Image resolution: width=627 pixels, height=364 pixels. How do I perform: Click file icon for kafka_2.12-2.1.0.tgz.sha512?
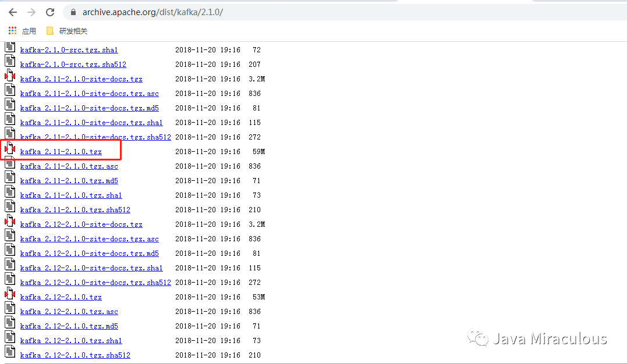(10, 352)
